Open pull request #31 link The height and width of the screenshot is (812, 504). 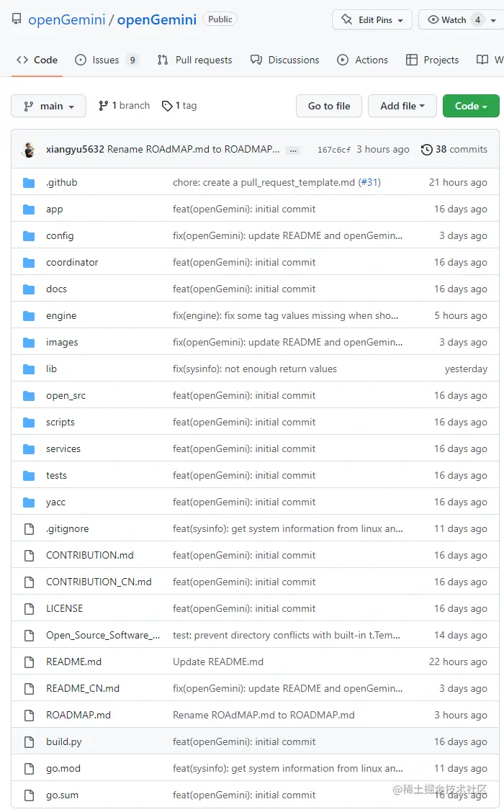(370, 182)
